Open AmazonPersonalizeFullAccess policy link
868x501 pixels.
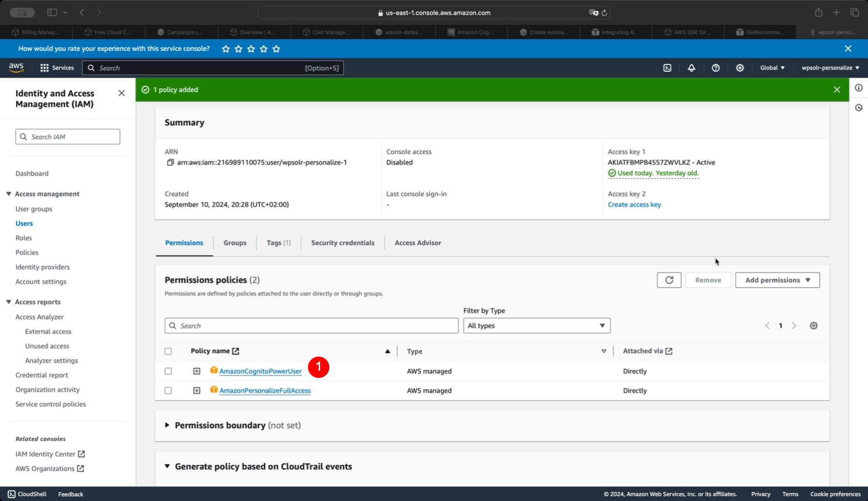tap(265, 391)
